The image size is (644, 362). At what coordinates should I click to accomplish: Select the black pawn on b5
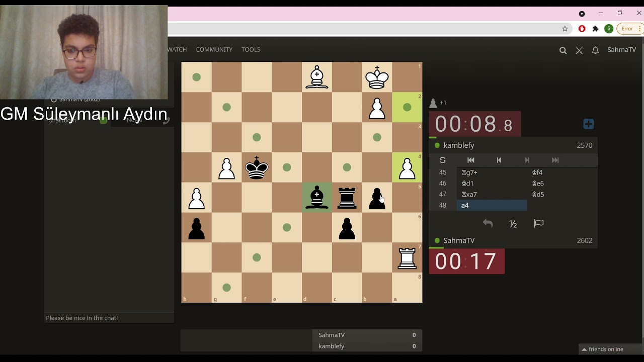(x=377, y=198)
